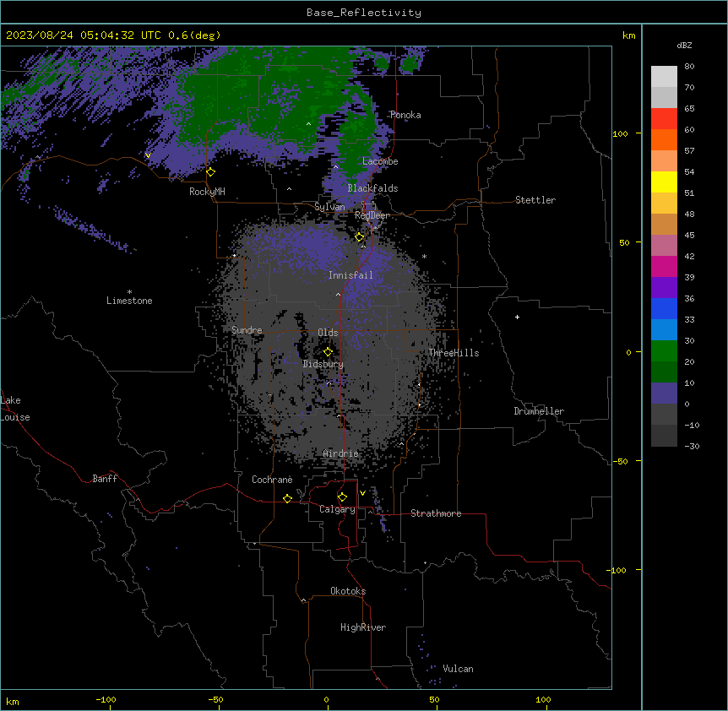Click the km unit label at top right
This screenshot has height=711, width=728.
click(x=628, y=35)
